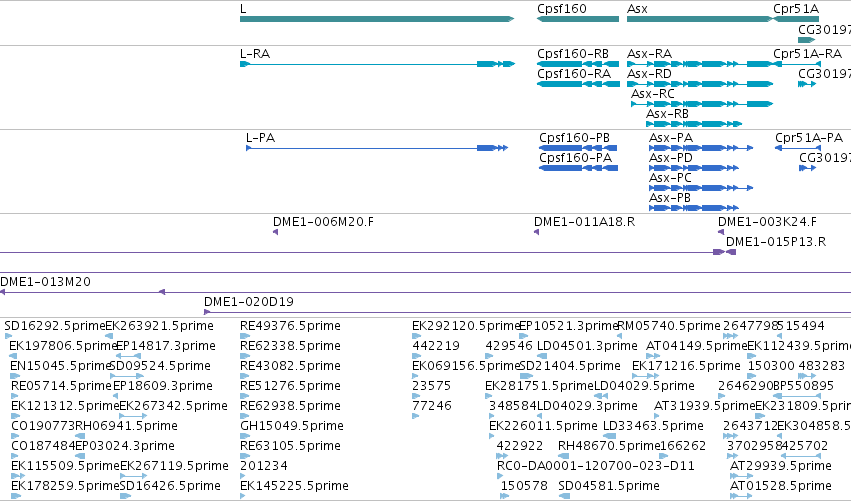Viewport: 851px width, 501px height.
Task: Click EST EP14817.3prime
Action: (166, 346)
